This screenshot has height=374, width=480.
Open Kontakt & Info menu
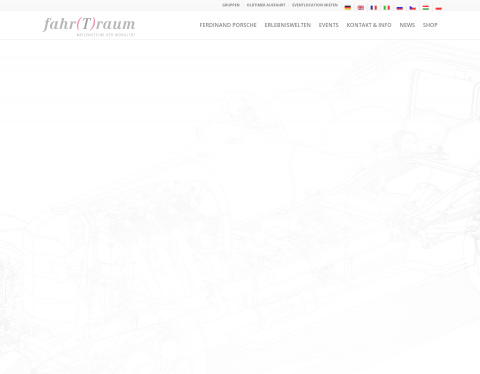click(369, 25)
